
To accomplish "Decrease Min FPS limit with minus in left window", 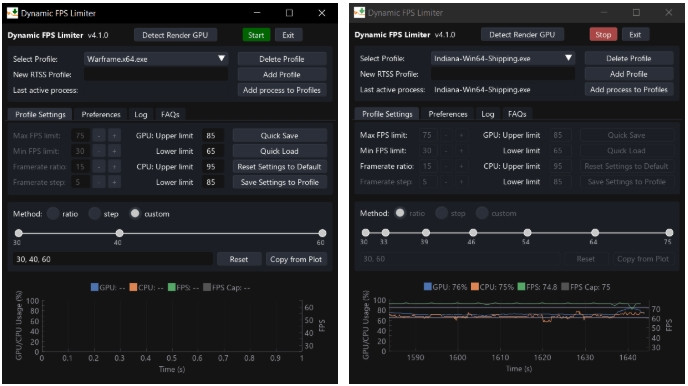I will tap(99, 151).
